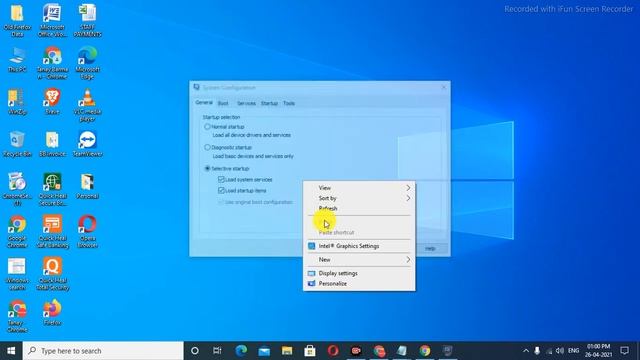Image resolution: width=640 pixels, height=360 pixels.
Task: Click the ENG language indicator
Action: pos(573,351)
